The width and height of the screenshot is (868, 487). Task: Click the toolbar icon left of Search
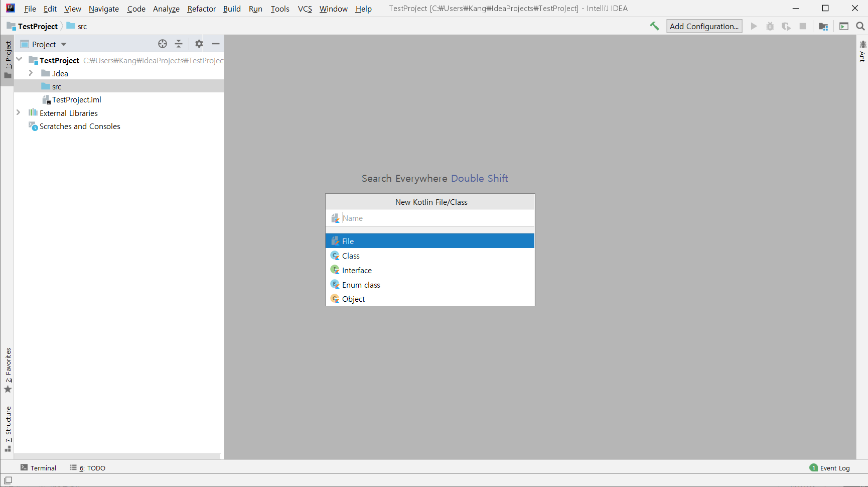coord(844,26)
